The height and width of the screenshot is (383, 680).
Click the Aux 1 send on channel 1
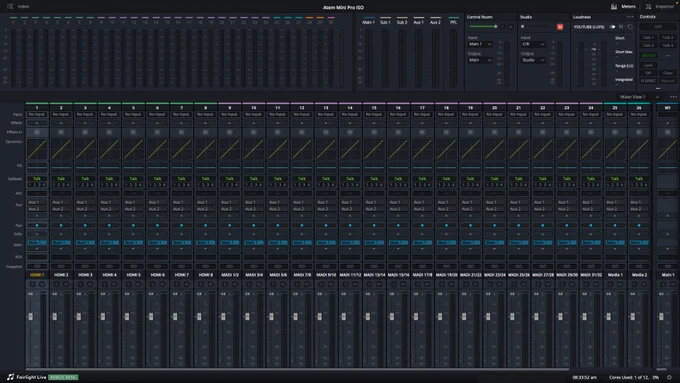[37, 202]
